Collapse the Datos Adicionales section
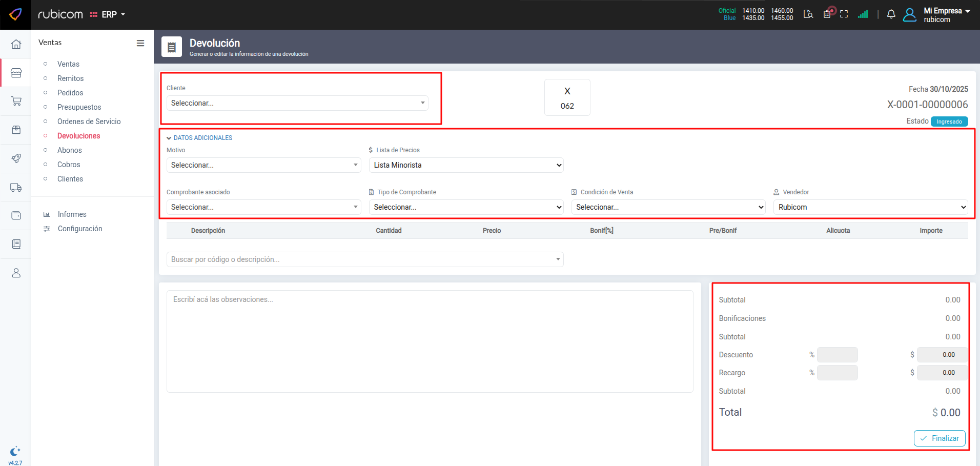Screen dimensions: 980x466 (x=200, y=138)
